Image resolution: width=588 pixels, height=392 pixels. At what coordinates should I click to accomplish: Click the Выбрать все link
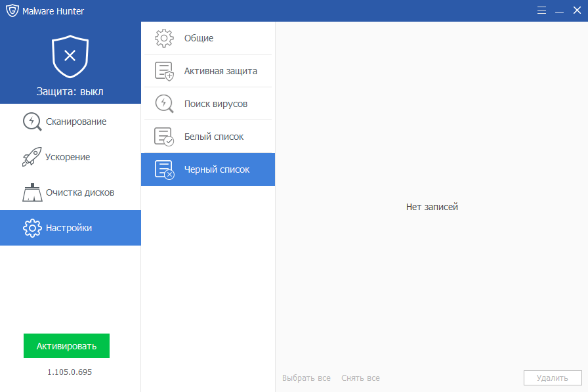point(306,378)
